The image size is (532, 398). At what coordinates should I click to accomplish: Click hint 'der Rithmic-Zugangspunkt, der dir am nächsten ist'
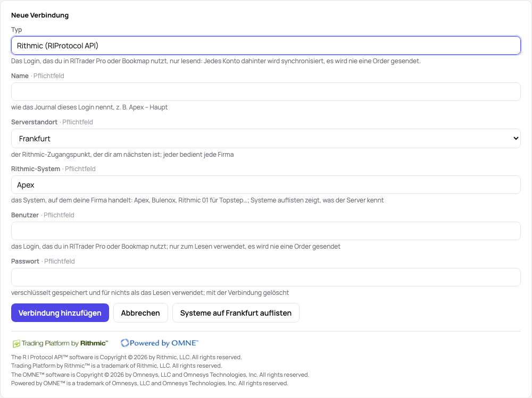tap(122, 155)
